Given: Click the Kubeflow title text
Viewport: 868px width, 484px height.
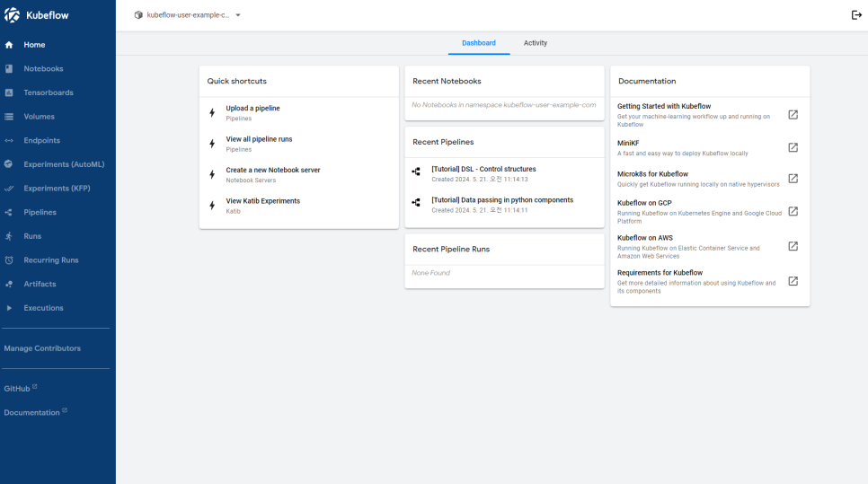Looking at the screenshot, I should tap(48, 15).
